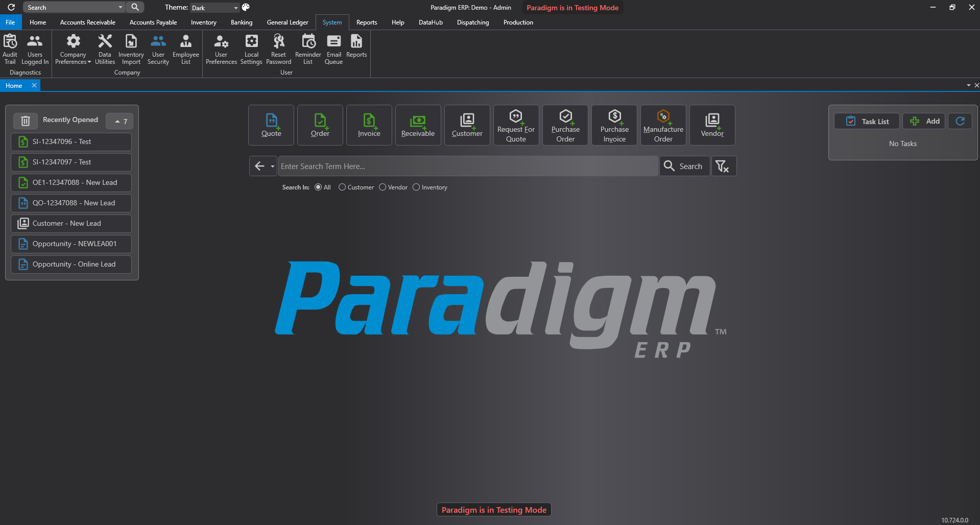Select the Customer search radio button
This screenshot has width=980, height=525.
[x=342, y=187]
